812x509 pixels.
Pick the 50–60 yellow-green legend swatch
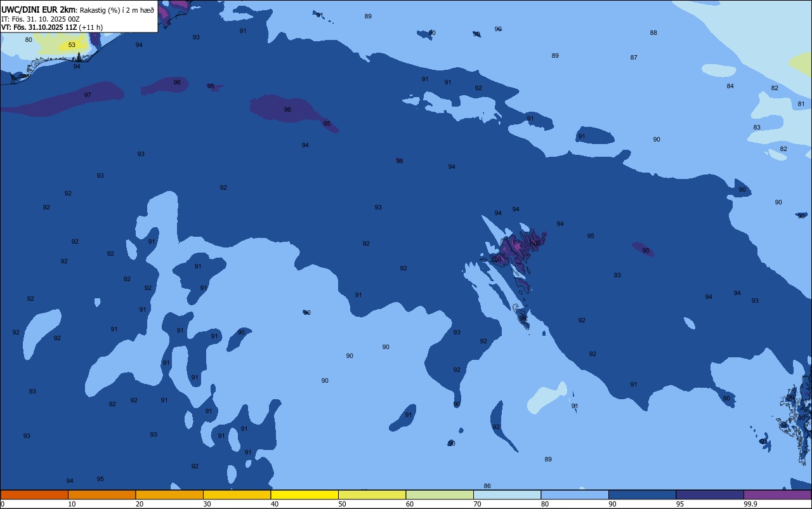(x=372, y=494)
